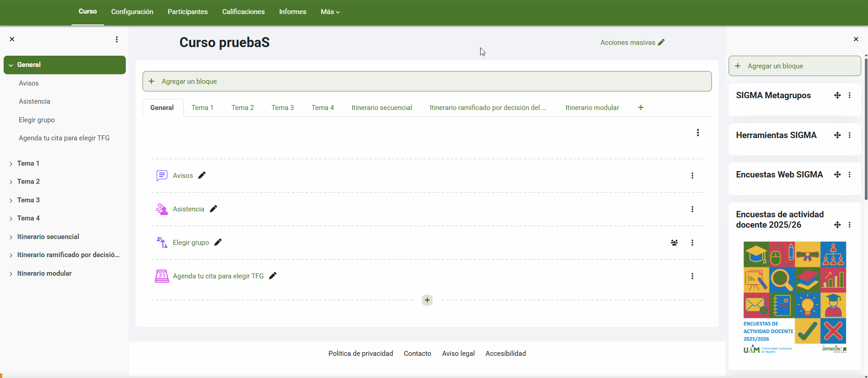Open the Más dropdown in the top navigation
Screen dimensions: 868x378
[330, 12]
